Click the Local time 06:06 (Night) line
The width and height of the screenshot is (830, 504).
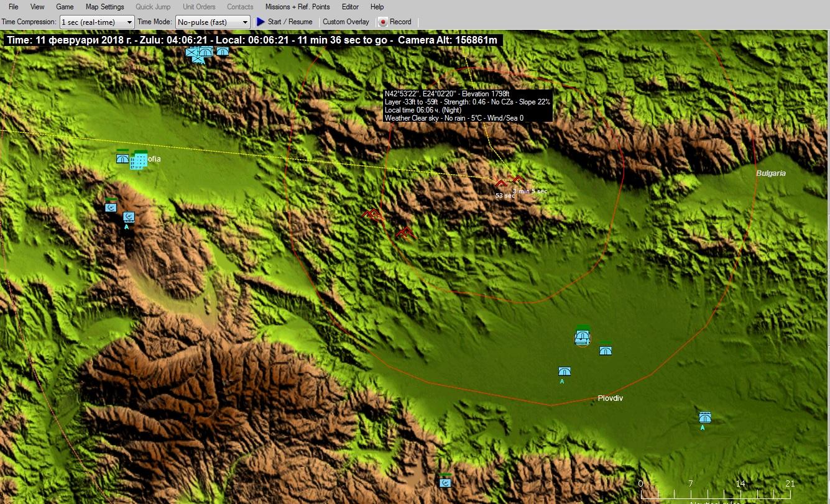coord(422,109)
